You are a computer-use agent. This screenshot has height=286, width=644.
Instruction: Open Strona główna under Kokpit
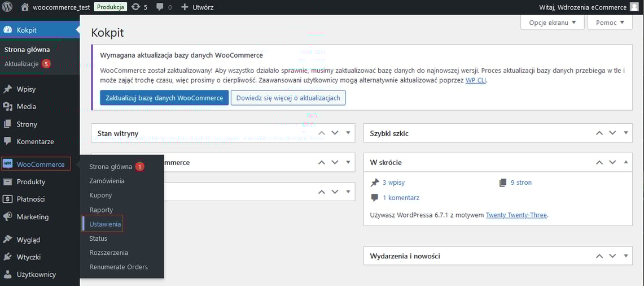(27, 49)
